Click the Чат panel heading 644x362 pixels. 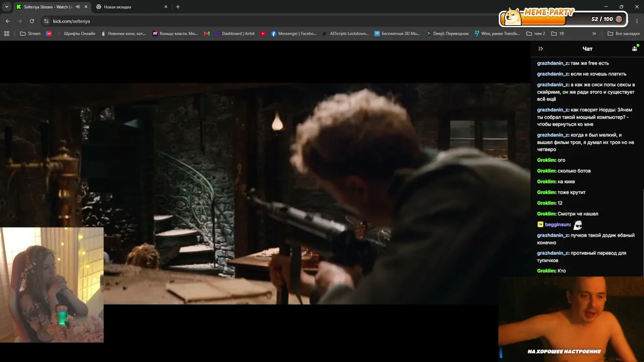588,49
